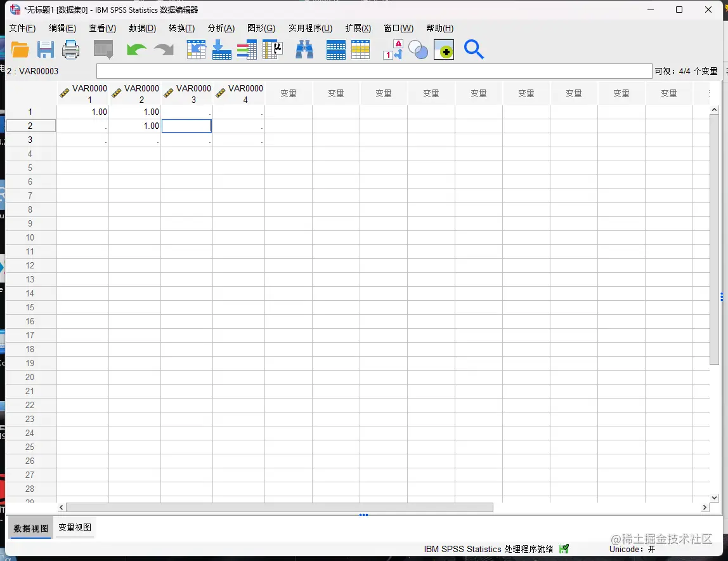Click the first empty 变量 column header
Screen dimensions: 728x561
point(289,93)
